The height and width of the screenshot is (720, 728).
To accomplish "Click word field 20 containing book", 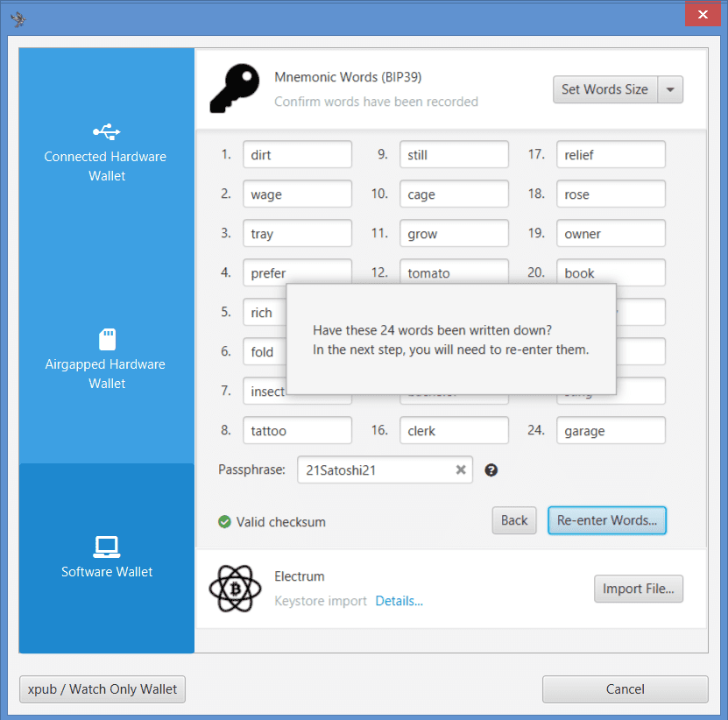I will pos(611,272).
